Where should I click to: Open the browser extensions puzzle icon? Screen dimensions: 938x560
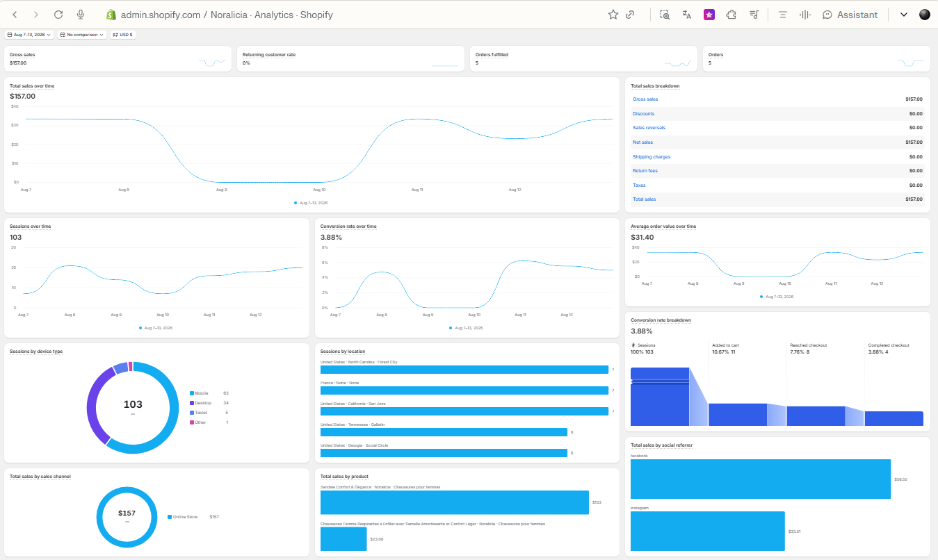(731, 15)
